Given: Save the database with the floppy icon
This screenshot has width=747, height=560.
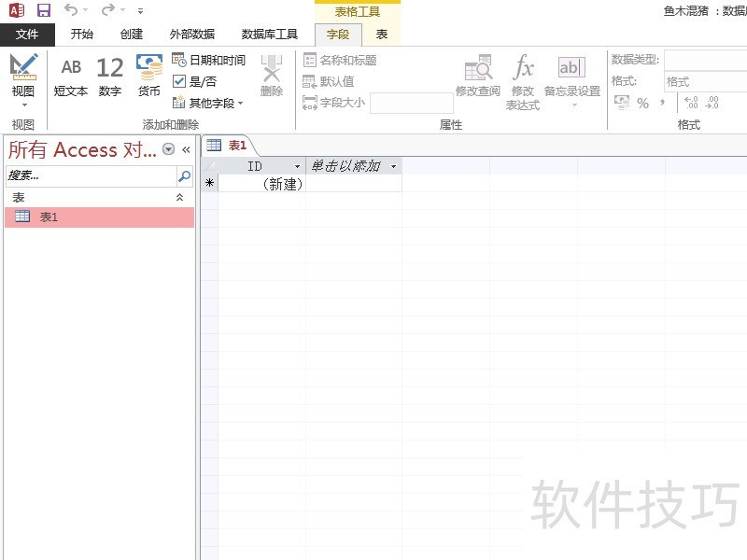Looking at the screenshot, I should point(44,10).
